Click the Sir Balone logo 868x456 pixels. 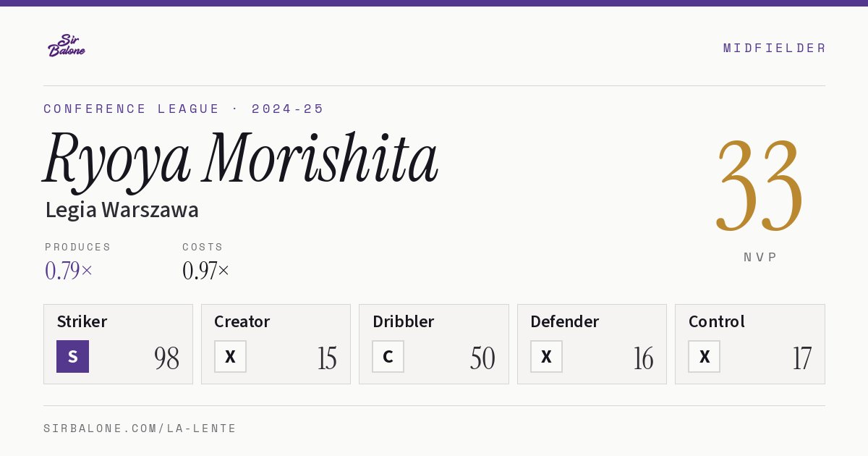pos(67,46)
